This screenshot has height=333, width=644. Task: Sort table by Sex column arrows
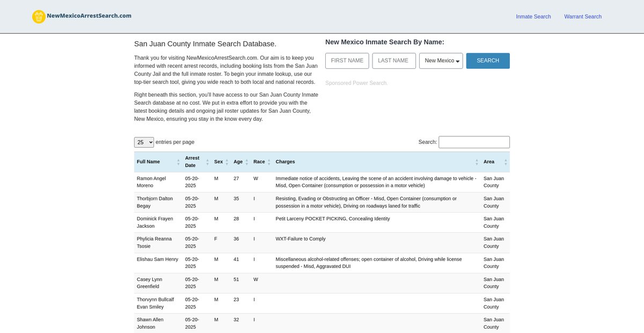click(x=227, y=162)
